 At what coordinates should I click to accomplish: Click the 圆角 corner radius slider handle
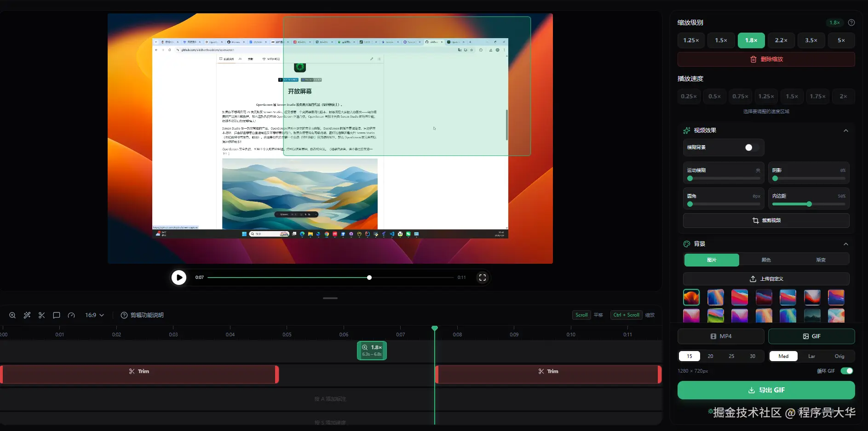[690, 204]
